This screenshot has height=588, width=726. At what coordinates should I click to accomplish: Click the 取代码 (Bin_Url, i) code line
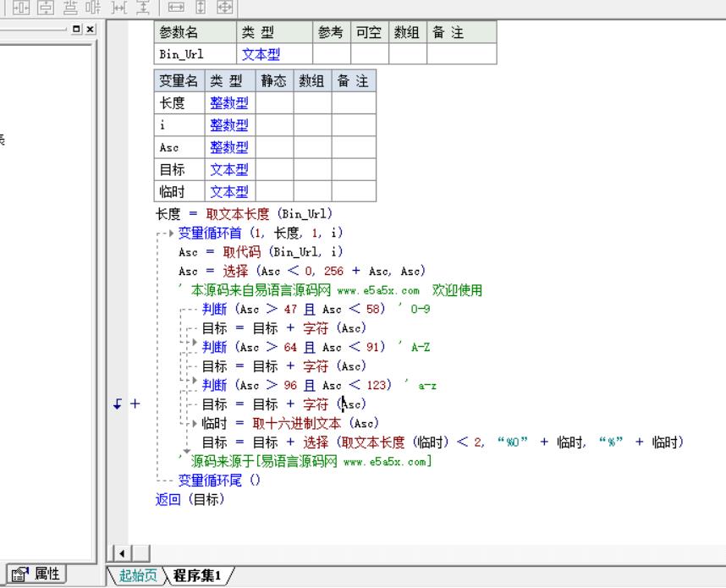coord(261,252)
